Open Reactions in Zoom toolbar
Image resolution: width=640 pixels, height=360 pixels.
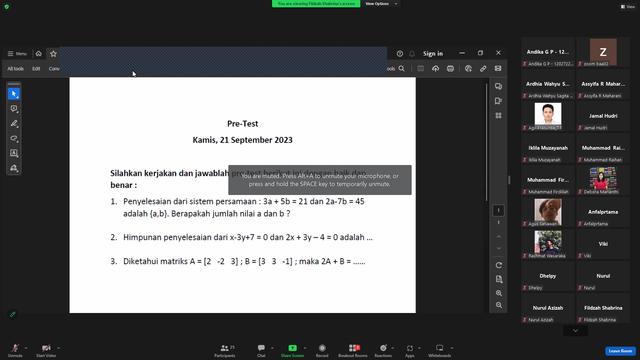tap(383, 350)
